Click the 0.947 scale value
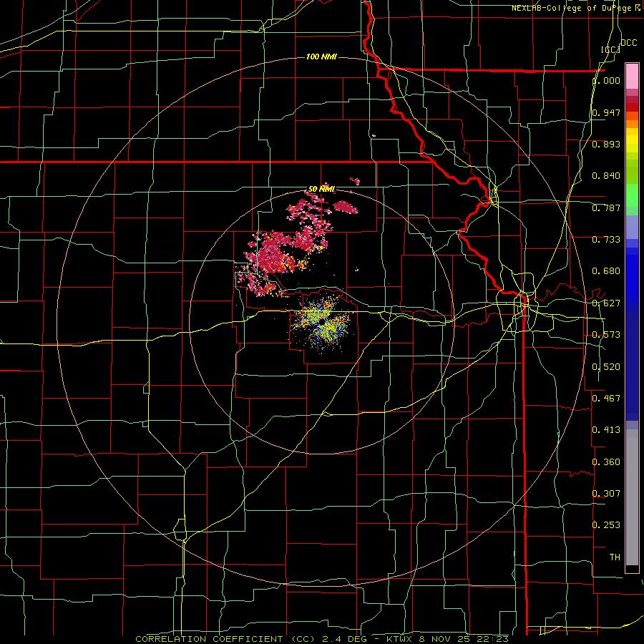Viewport: 644px width, 644px height. (606, 112)
